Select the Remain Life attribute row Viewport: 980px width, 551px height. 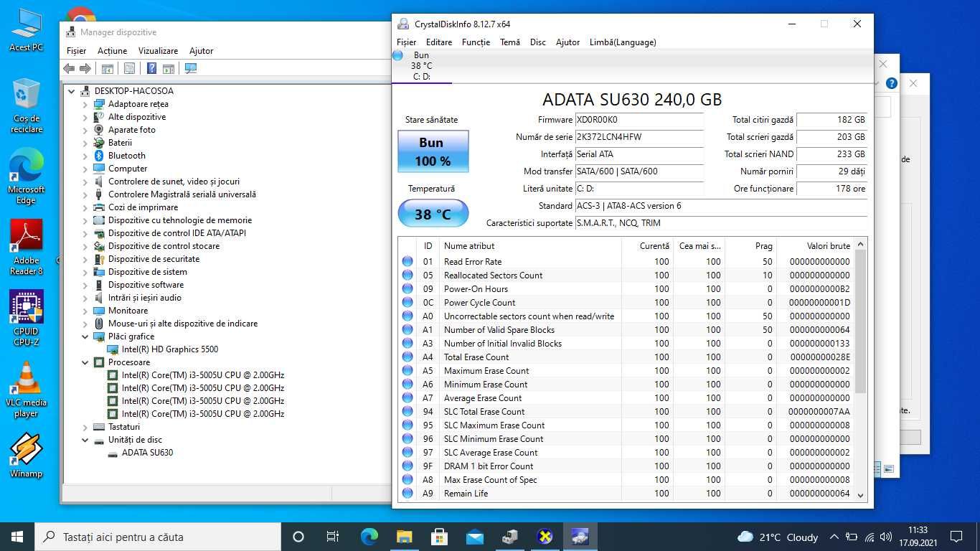(626, 494)
